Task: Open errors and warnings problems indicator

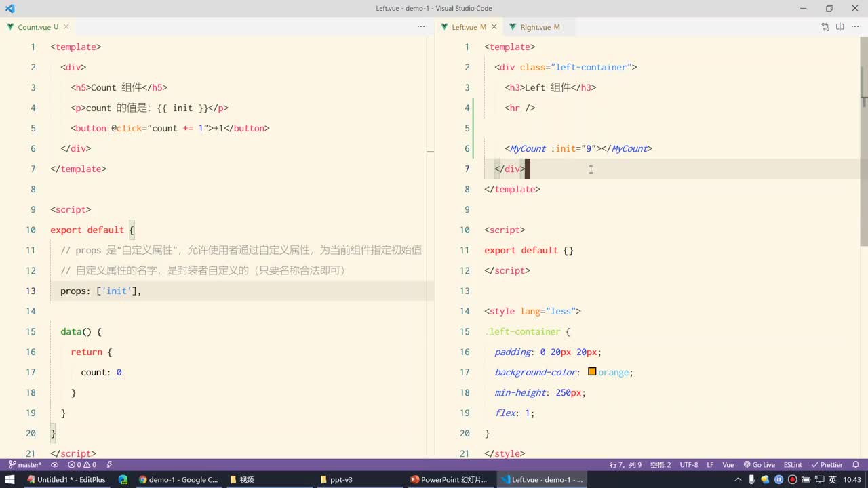Action: point(82,465)
